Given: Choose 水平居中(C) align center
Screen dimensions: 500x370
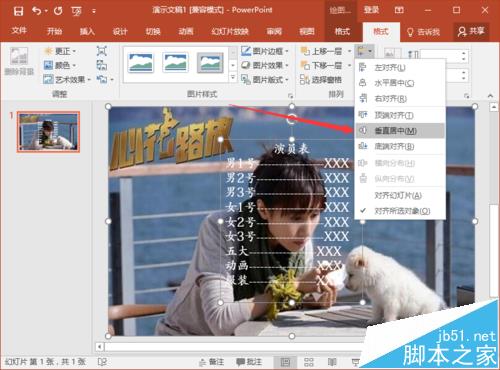Looking at the screenshot, I should pos(400,83).
